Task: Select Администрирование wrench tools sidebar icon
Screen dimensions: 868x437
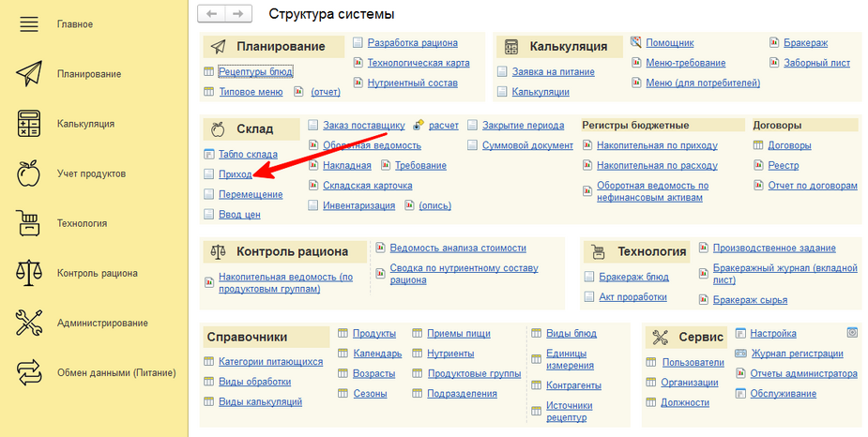Action: pyautogui.click(x=29, y=323)
